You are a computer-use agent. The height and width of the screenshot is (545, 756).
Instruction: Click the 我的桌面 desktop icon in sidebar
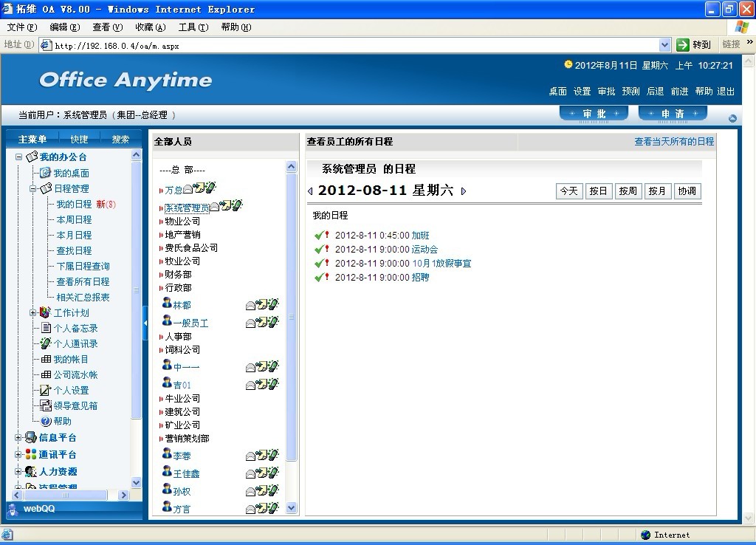tap(45, 173)
